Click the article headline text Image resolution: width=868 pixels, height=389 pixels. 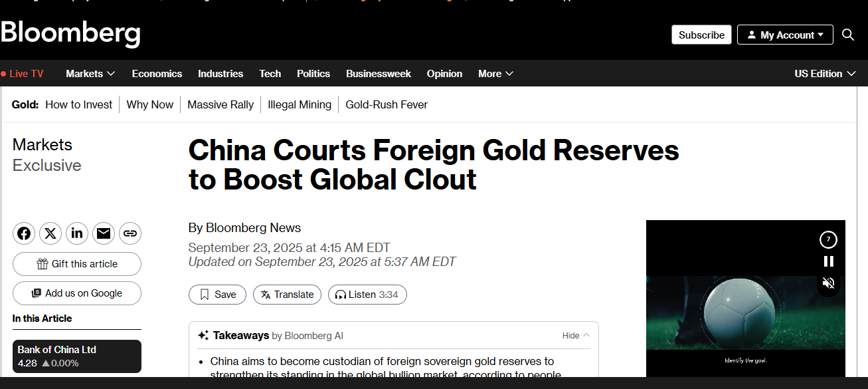tap(434, 165)
